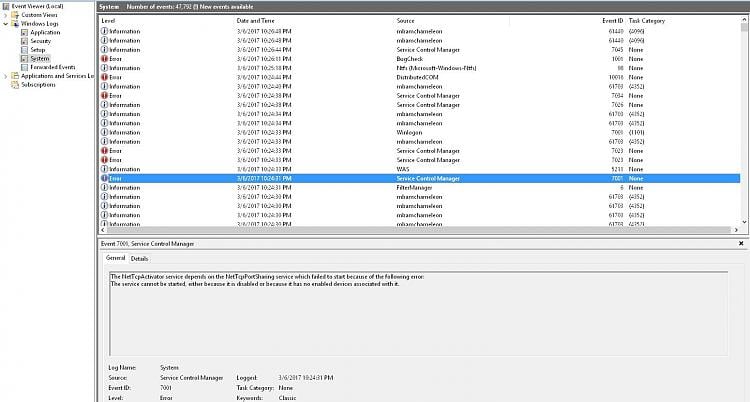This screenshot has height=402, width=750.
Task: Click the Applications and Services Logs folder icon
Action: (15, 76)
